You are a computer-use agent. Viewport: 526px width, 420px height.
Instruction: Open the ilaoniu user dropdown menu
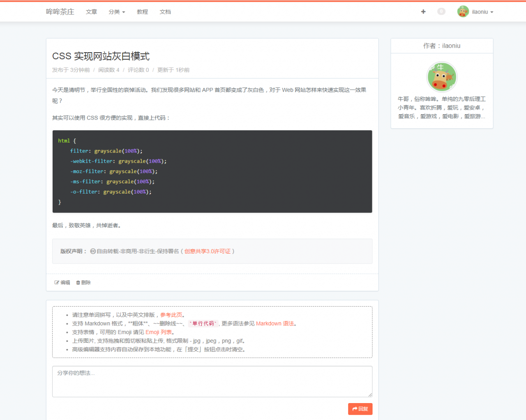[482, 12]
